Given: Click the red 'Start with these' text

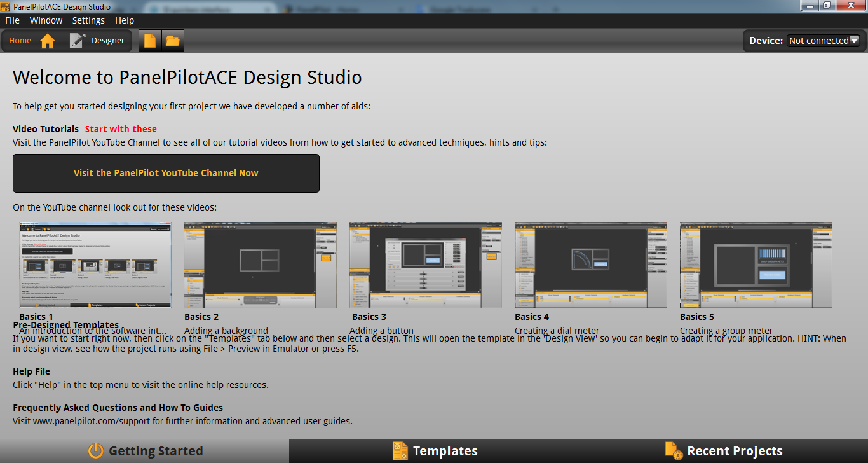Looking at the screenshot, I should (x=121, y=129).
